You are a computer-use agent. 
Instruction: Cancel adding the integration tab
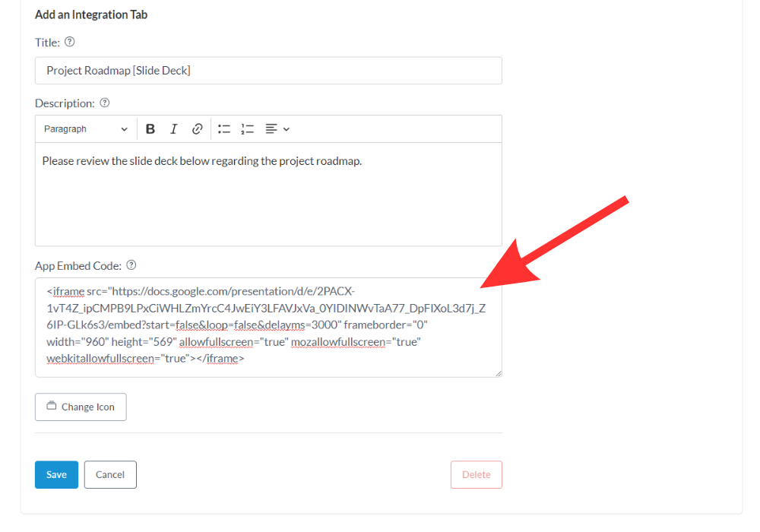tap(110, 474)
